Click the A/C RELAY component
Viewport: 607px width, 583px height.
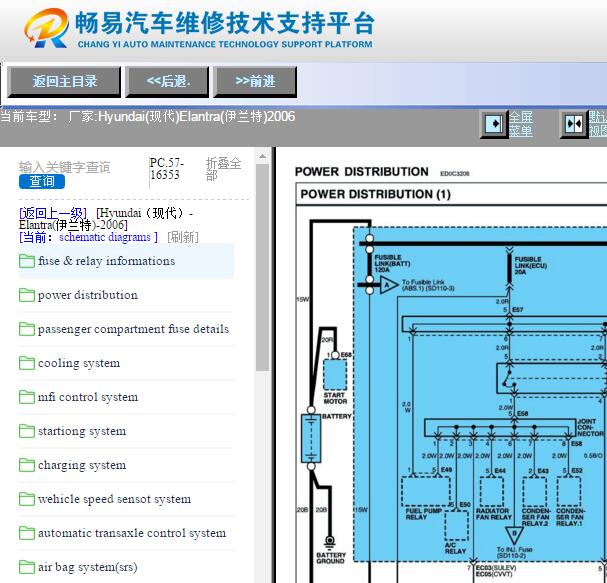tap(457, 525)
